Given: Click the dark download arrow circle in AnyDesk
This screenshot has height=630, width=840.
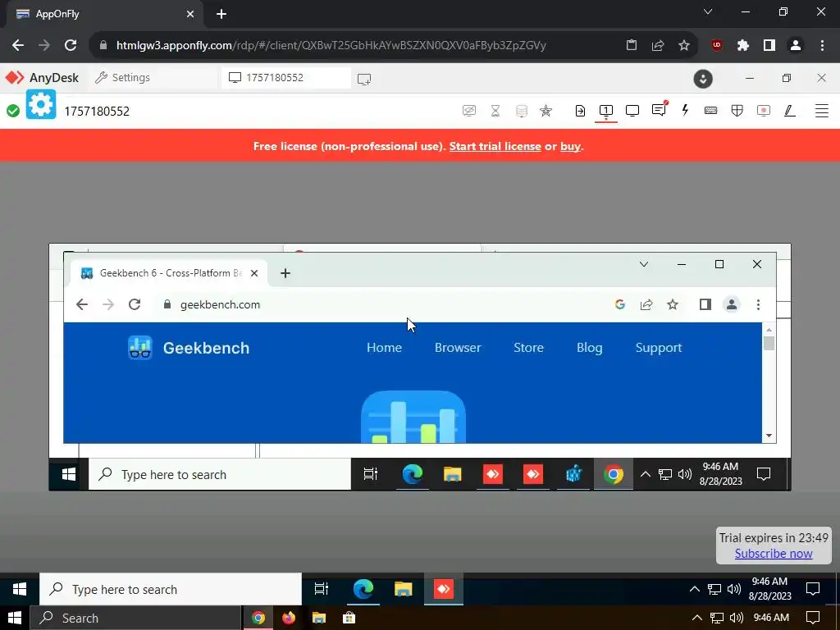Looking at the screenshot, I should click(x=703, y=79).
